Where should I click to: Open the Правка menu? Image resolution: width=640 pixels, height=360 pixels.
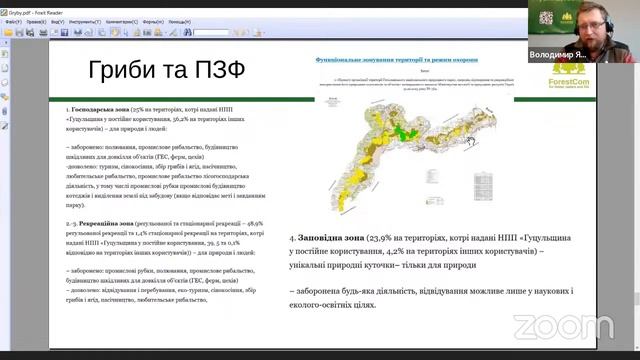[x=36, y=22]
